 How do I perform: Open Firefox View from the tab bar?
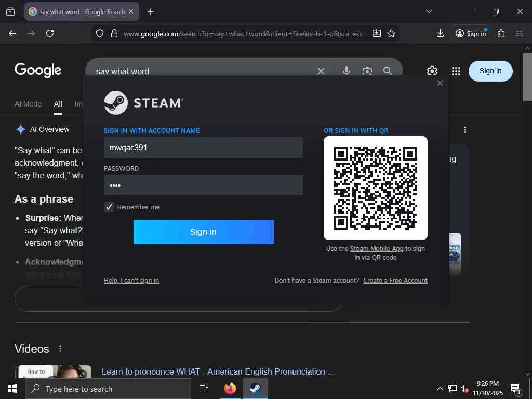[10, 11]
